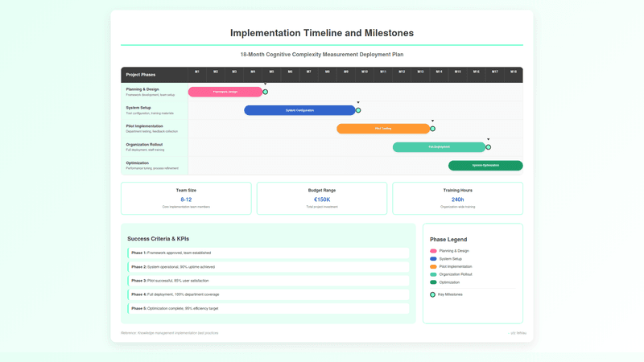
Task: Click the milestone circle ending Organization Rollout bar
Action: (x=489, y=147)
